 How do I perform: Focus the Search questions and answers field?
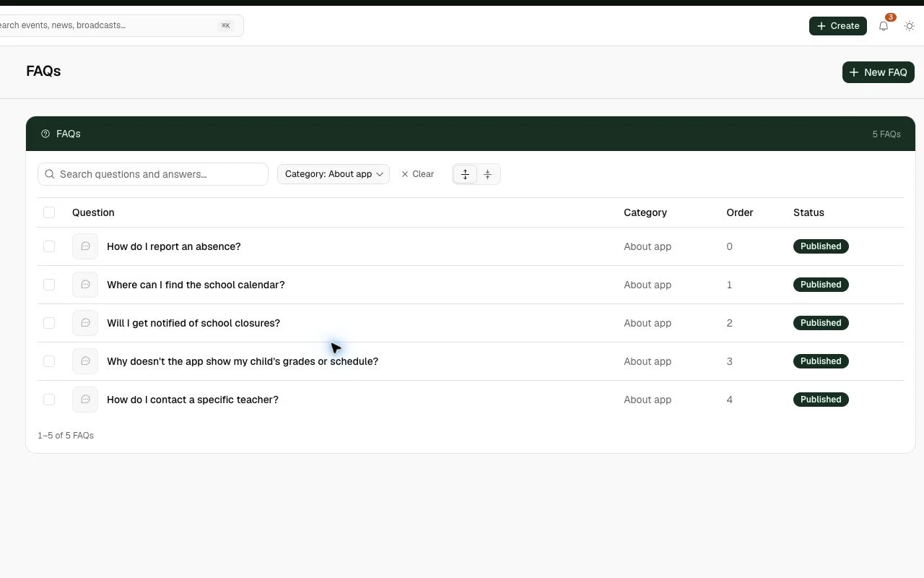click(153, 174)
